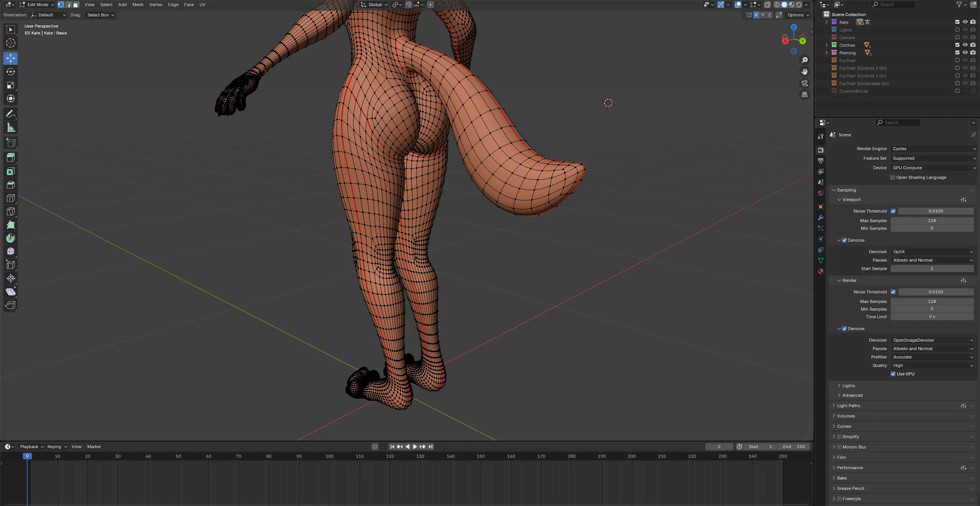Click the viewport Max Samples field
Image resolution: width=980 pixels, height=506 pixels.
click(932, 221)
